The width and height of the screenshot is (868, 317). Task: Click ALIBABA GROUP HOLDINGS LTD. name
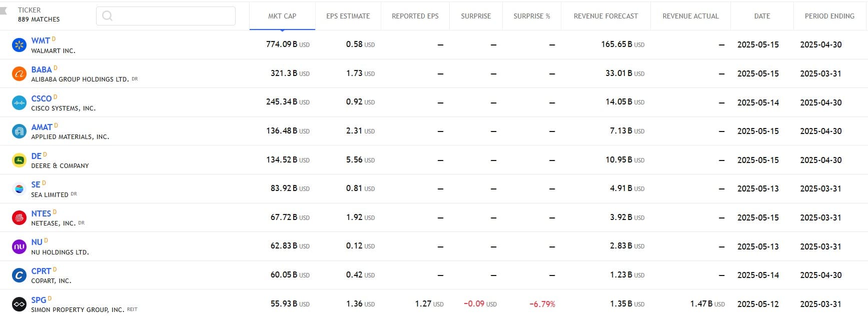coord(80,79)
